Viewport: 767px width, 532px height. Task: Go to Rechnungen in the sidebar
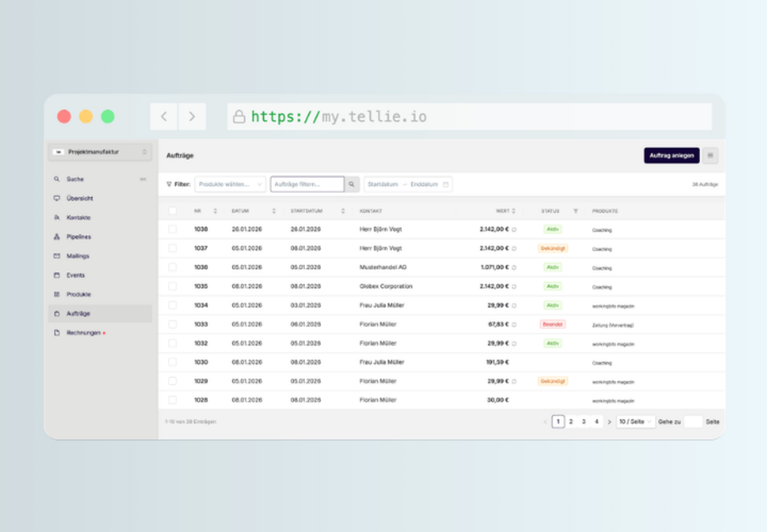(83, 333)
